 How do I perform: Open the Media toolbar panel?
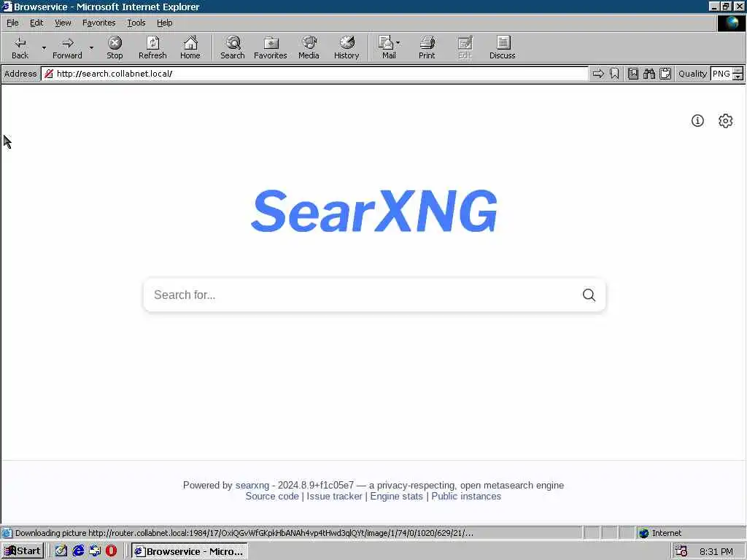pos(309,47)
